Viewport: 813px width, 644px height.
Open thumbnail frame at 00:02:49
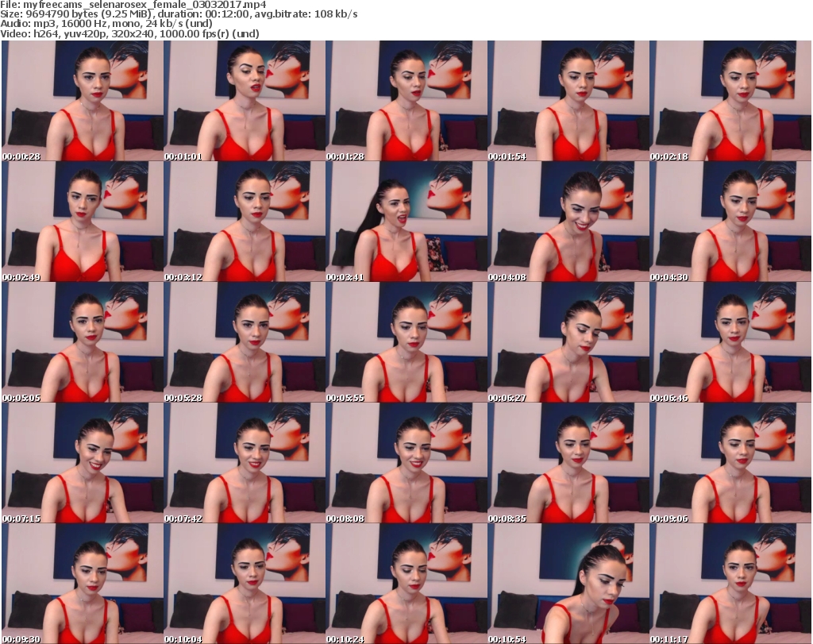tap(82, 222)
